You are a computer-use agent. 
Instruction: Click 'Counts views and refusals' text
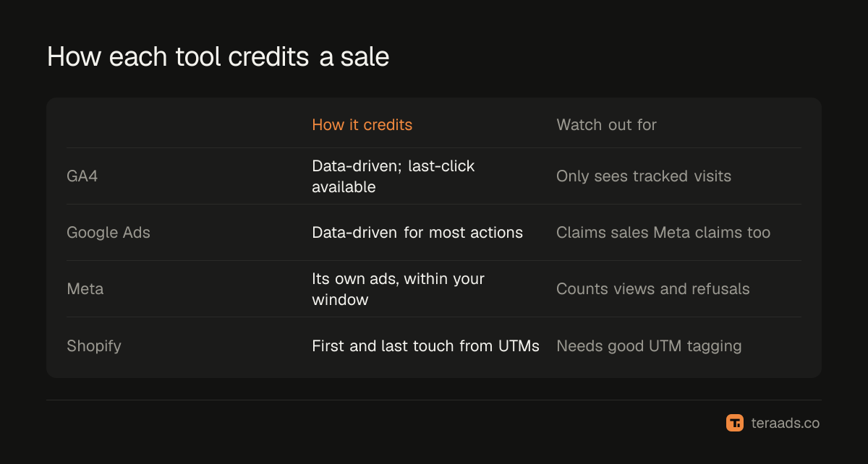click(652, 289)
